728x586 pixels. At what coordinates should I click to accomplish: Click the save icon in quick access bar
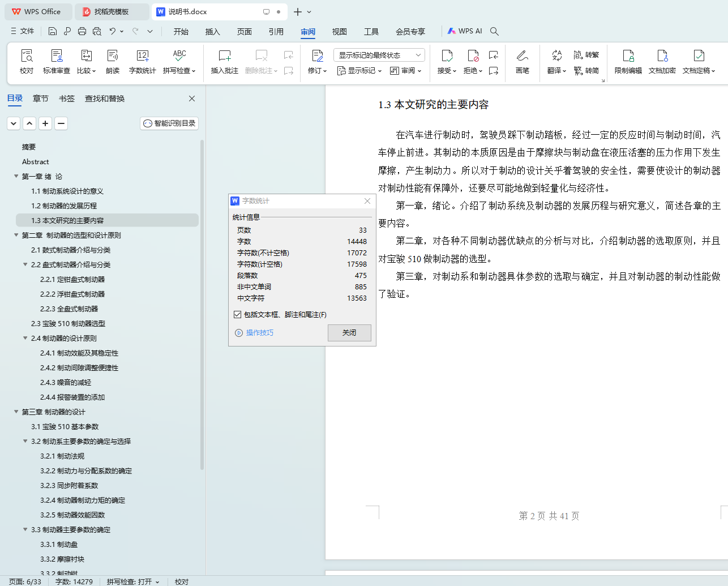(x=53, y=31)
